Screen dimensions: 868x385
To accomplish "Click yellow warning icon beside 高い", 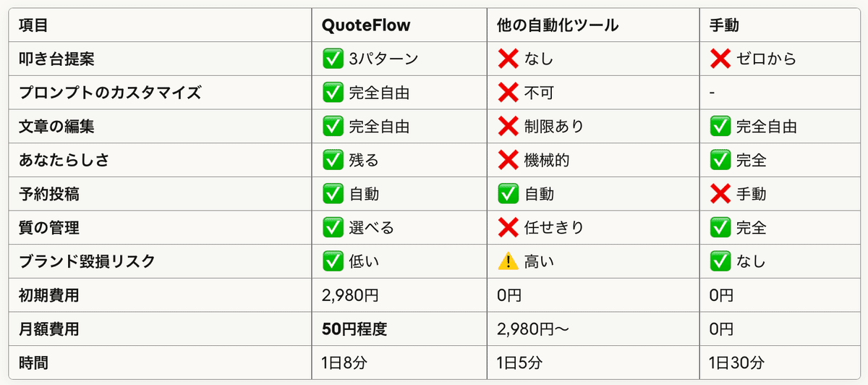I will (x=509, y=261).
